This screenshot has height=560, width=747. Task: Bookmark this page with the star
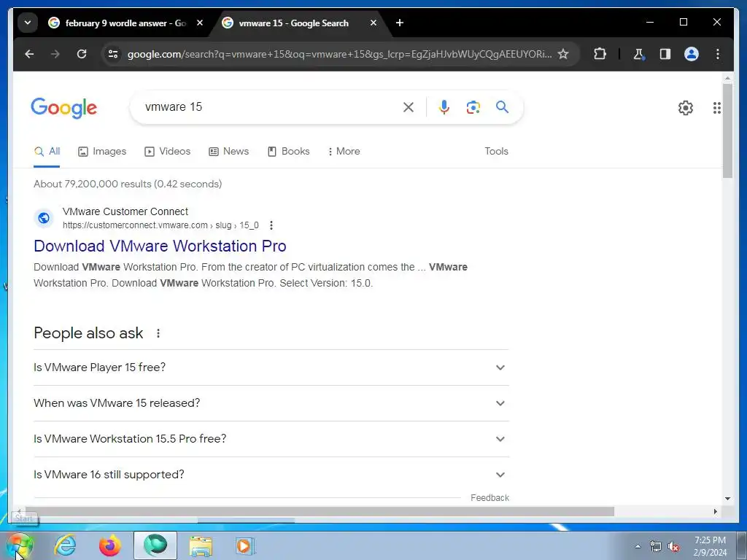pyautogui.click(x=563, y=54)
